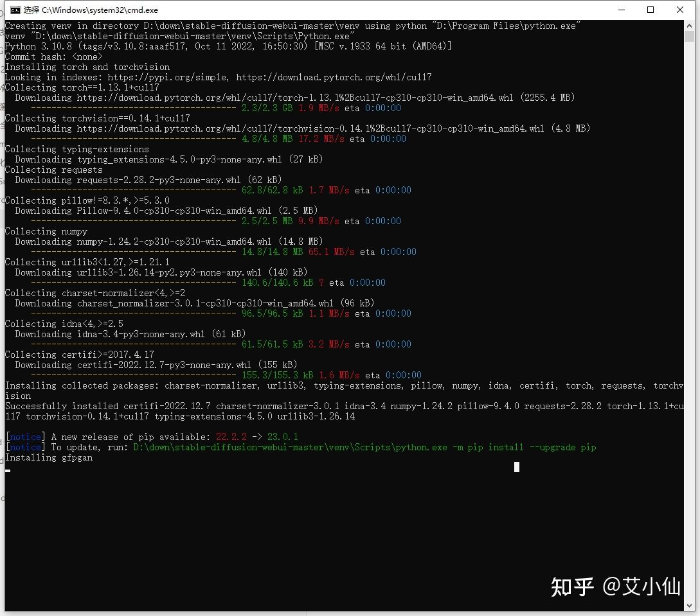700x616 pixels.
Task: Click the torch wheel download URL line
Action: pos(295,98)
